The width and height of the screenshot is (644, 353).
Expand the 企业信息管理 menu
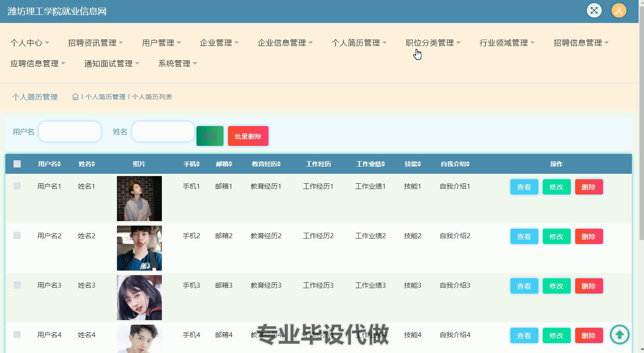click(x=285, y=43)
